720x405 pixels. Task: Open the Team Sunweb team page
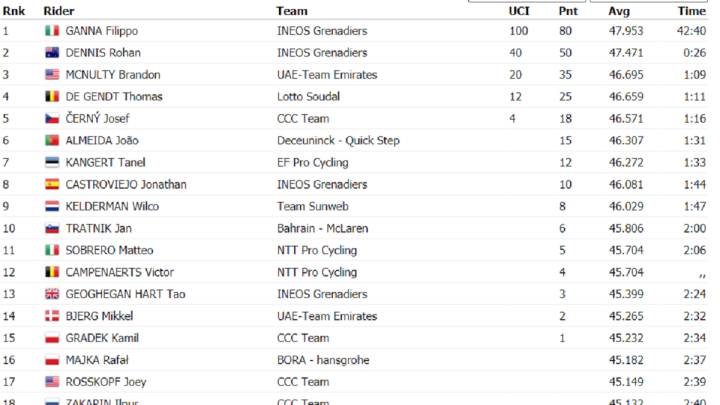coord(313,207)
